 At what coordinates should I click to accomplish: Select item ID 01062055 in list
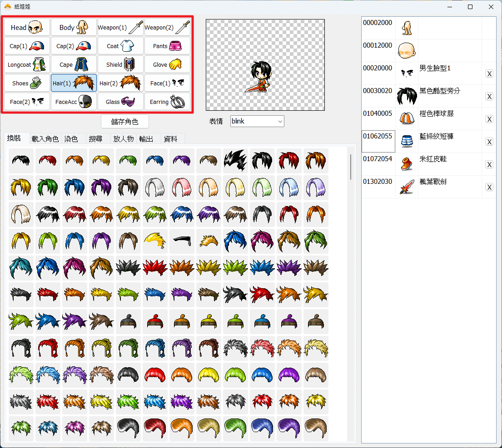(x=378, y=141)
